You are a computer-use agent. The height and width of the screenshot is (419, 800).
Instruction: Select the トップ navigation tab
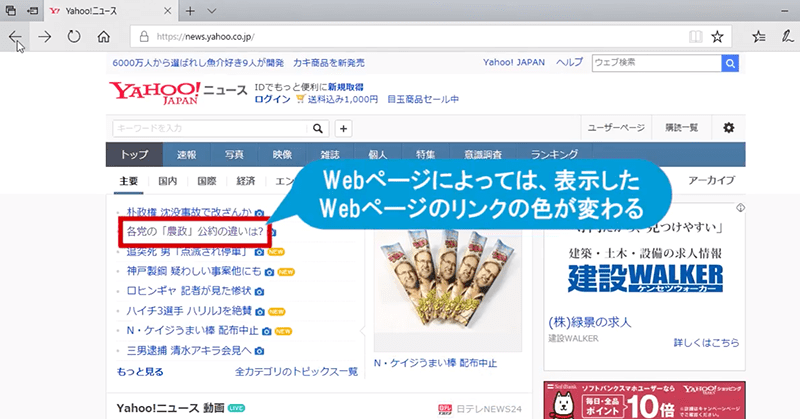[x=134, y=155]
